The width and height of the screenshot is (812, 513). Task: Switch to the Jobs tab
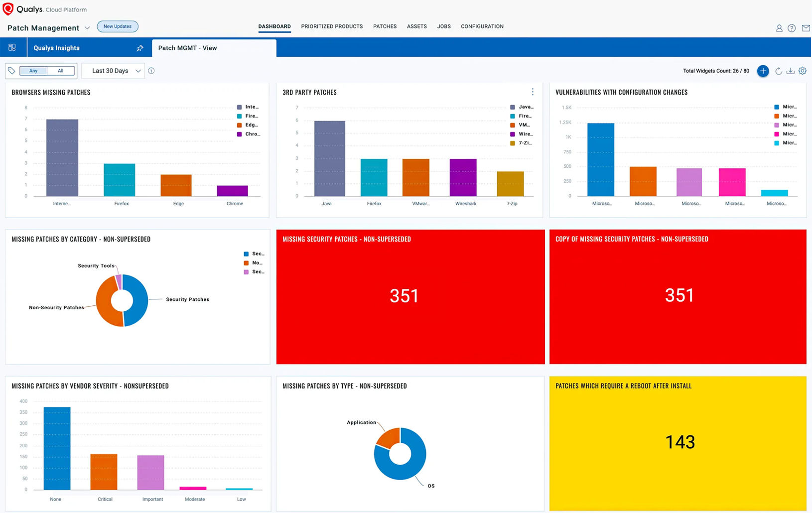tap(444, 26)
